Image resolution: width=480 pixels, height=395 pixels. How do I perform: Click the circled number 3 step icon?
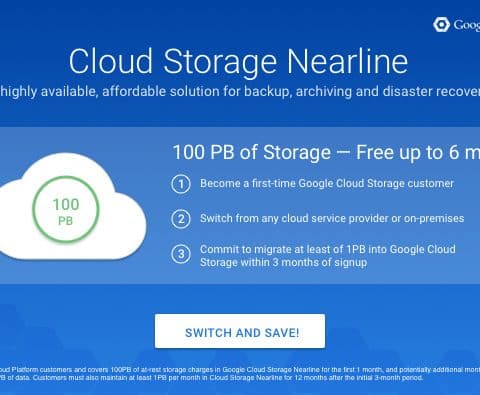pyautogui.click(x=181, y=254)
